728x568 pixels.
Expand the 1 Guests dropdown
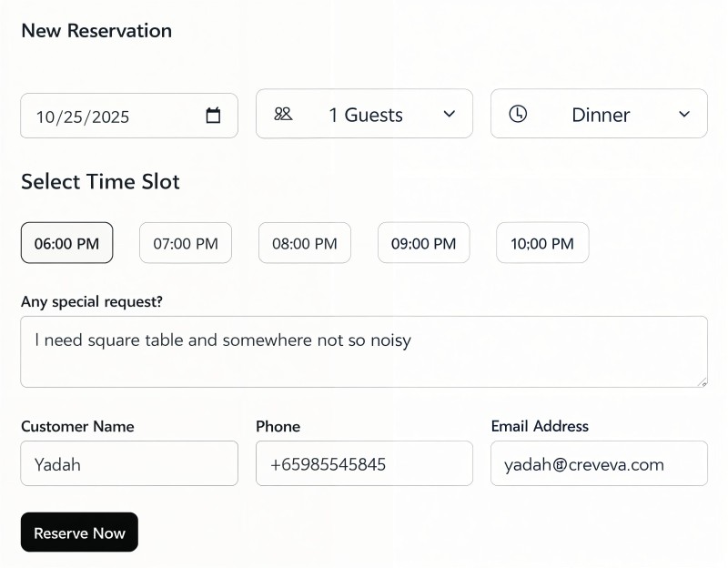point(364,114)
